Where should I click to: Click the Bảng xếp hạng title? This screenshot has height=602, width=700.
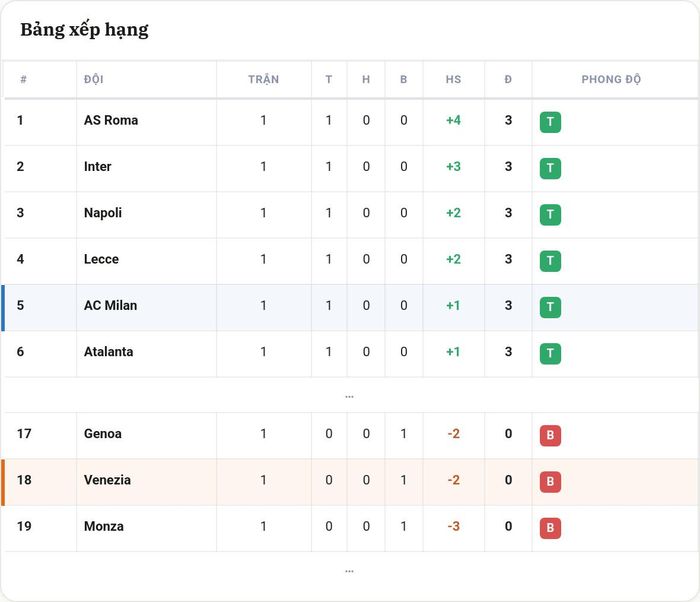(x=84, y=30)
